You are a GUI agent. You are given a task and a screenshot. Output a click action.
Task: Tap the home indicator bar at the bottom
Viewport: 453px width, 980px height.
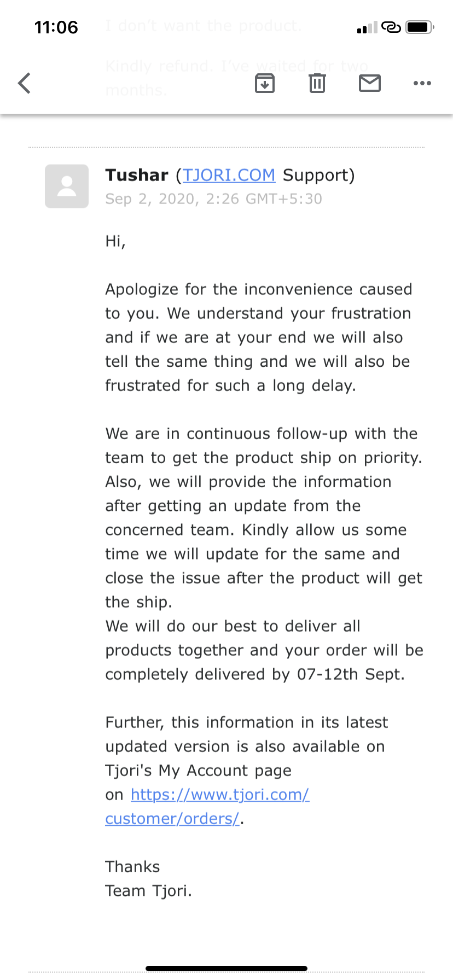(226, 969)
